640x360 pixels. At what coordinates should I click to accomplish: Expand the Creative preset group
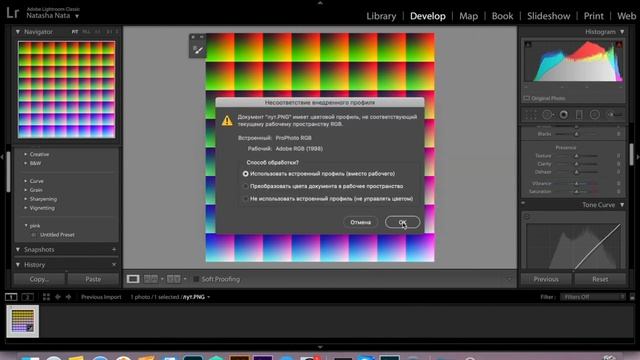[25, 154]
